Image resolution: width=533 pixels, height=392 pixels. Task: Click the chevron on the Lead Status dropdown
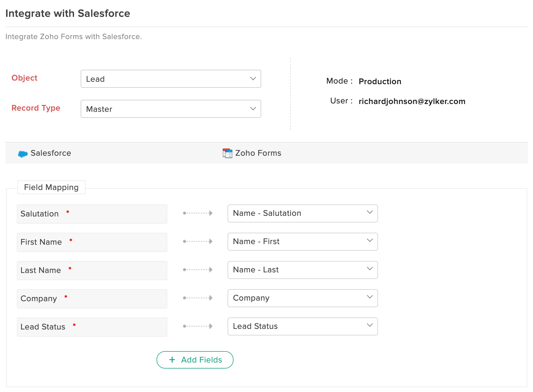pyautogui.click(x=370, y=326)
